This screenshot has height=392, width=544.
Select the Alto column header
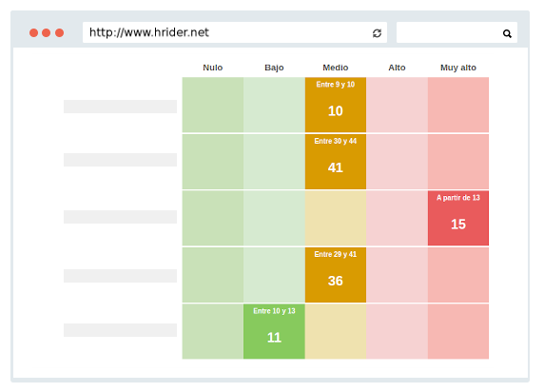[x=397, y=68]
